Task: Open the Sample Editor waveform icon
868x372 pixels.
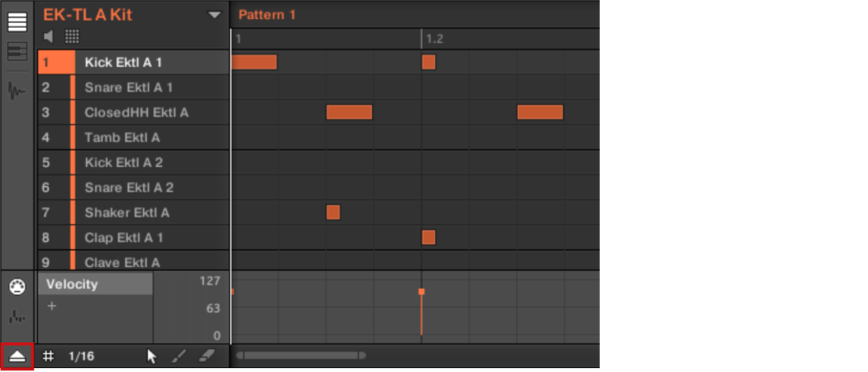Action: [x=17, y=91]
